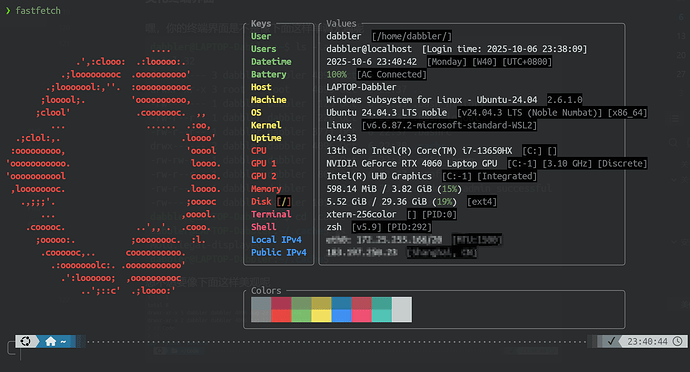This screenshot has width=690, height=372.
Task: Click the 'Users' key label
Action: [x=264, y=49]
